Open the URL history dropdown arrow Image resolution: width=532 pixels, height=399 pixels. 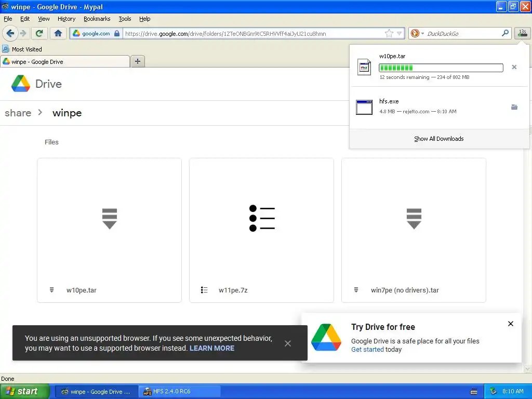point(400,33)
